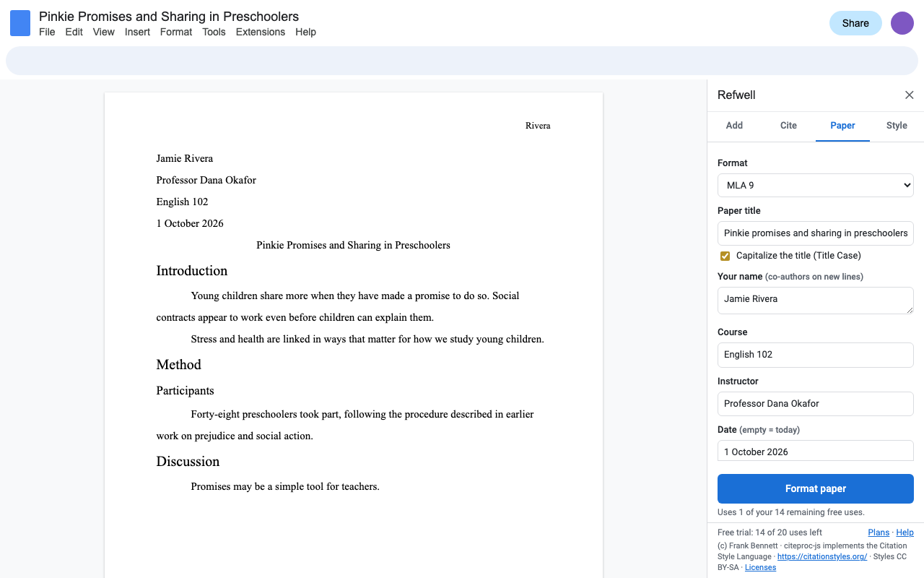Click the 'Free trial: 14 of 20 uses left' text
Image resolution: width=924 pixels, height=578 pixels.
pyautogui.click(x=770, y=532)
